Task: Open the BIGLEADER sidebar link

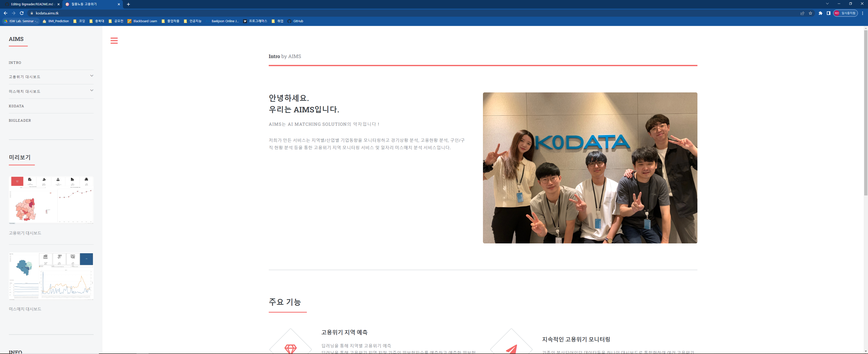Action: tap(19, 121)
